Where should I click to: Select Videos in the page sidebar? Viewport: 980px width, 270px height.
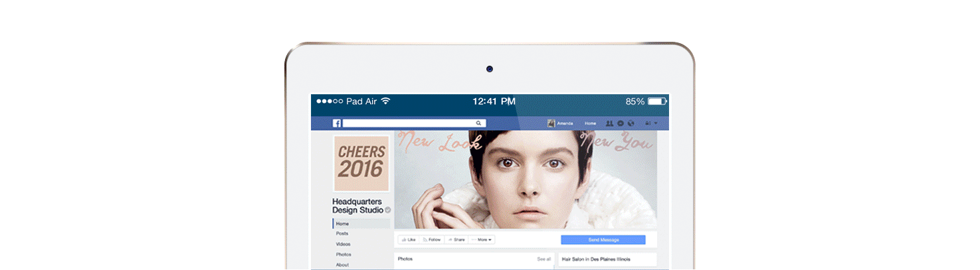click(343, 244)
